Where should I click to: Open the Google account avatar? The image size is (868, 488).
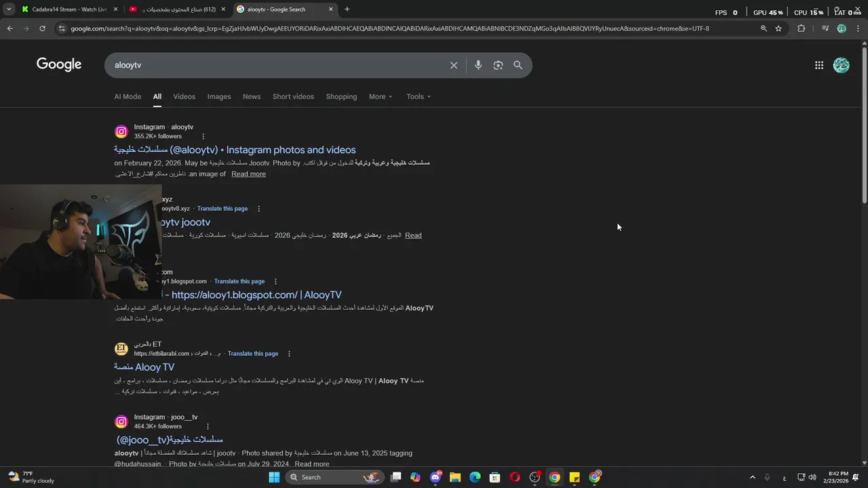[x=842, y=65]
